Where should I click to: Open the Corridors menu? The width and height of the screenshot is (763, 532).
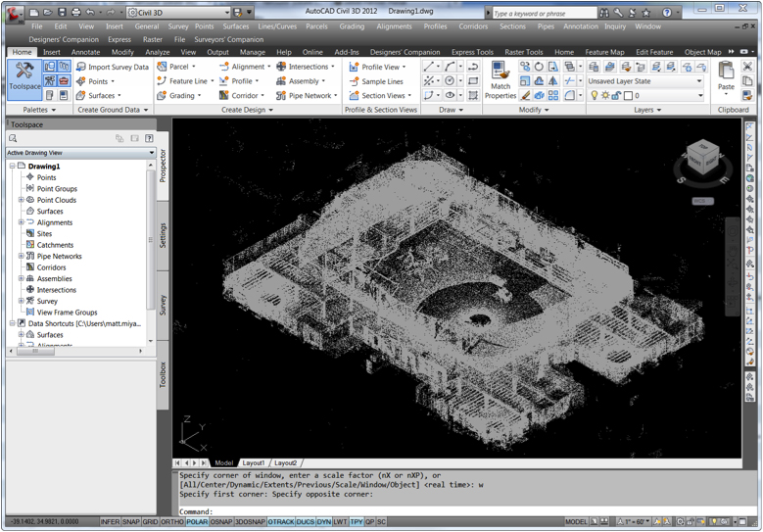coord(473,26)
